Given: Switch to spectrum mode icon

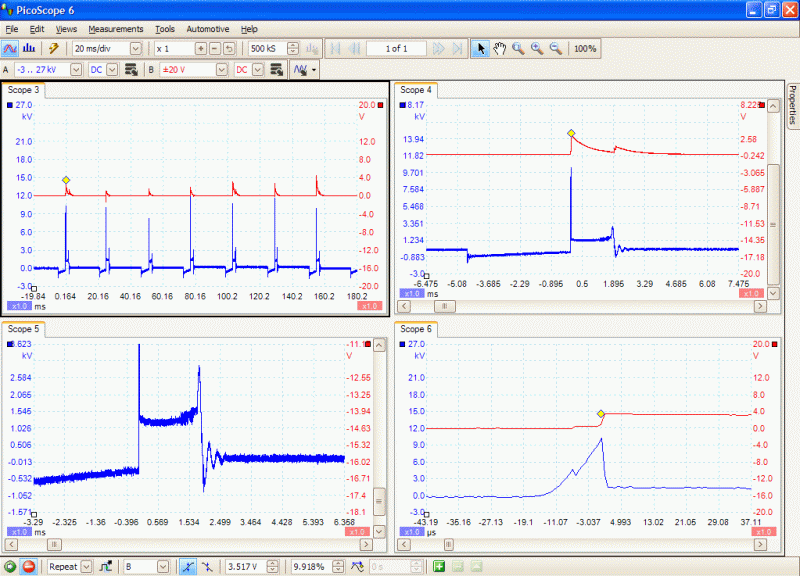Looking at the screenshot, I should click(29, 48).
